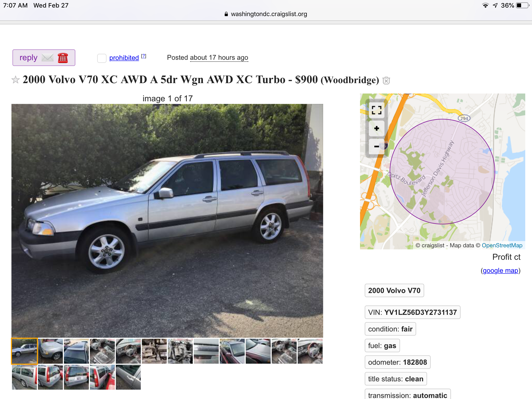Viewport: 532px width, 399px height.
Task: Tap the lock icon in address bar
Action: [x=226, y=14]
